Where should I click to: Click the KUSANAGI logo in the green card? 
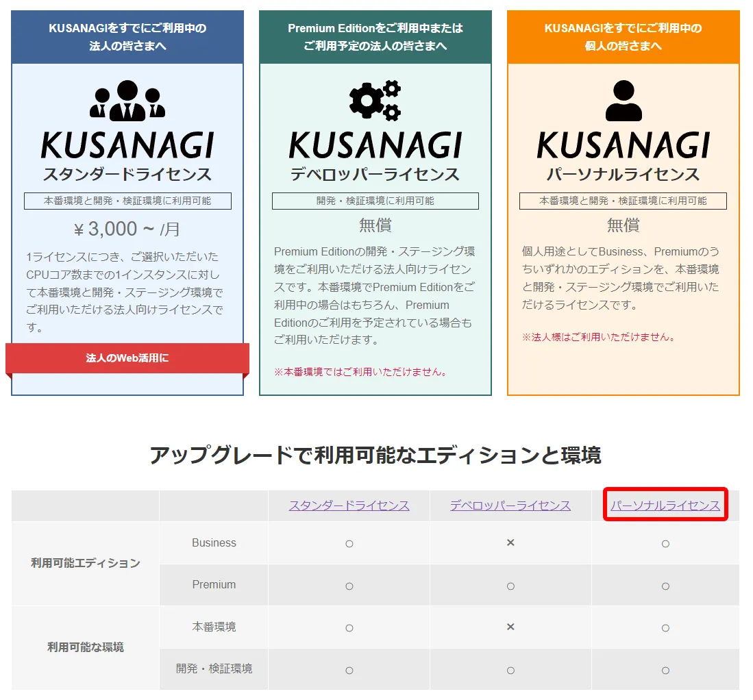[375, 145]
